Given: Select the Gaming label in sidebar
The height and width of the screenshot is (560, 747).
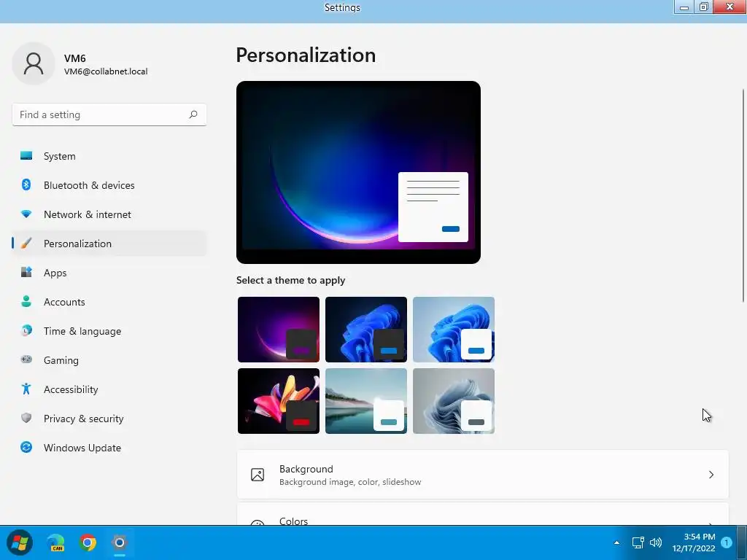Looking at the screenshot, I should coord(61,360).
